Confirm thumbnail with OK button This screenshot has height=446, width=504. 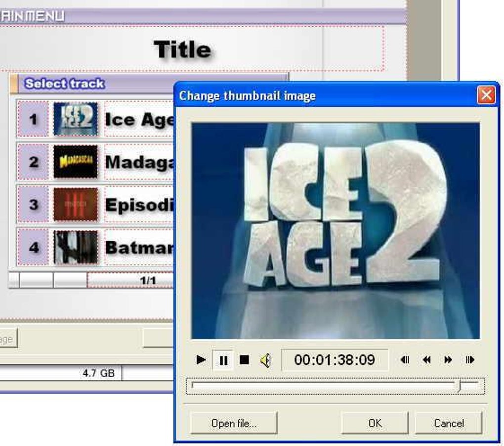pos(375,423)
